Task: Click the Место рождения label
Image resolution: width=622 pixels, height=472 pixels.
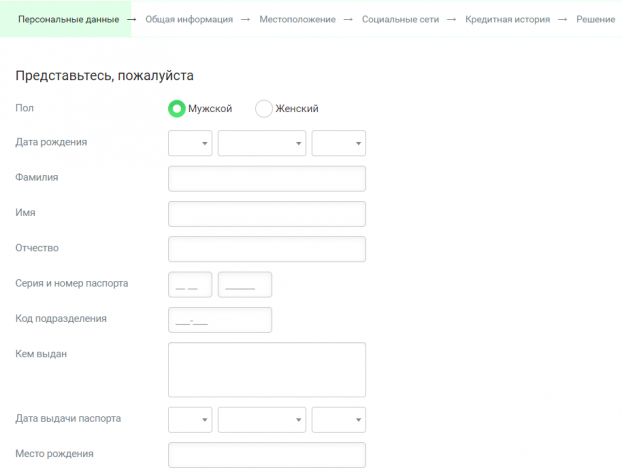Action: click(x=54, y=454)
